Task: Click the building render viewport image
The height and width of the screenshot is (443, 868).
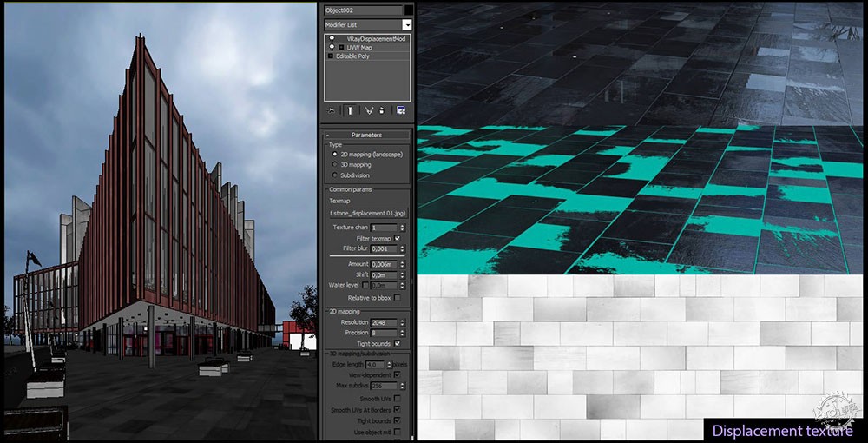Action: click(x=161, y=221)
